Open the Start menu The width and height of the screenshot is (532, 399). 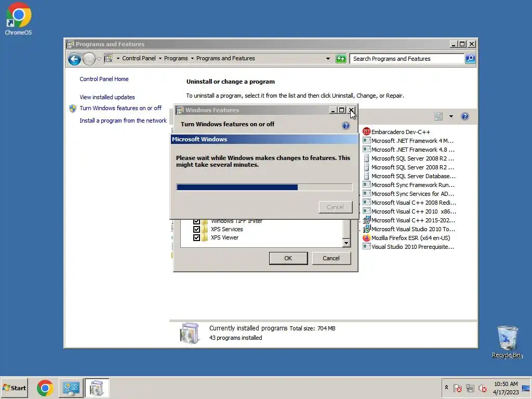(x=14, y=388)
